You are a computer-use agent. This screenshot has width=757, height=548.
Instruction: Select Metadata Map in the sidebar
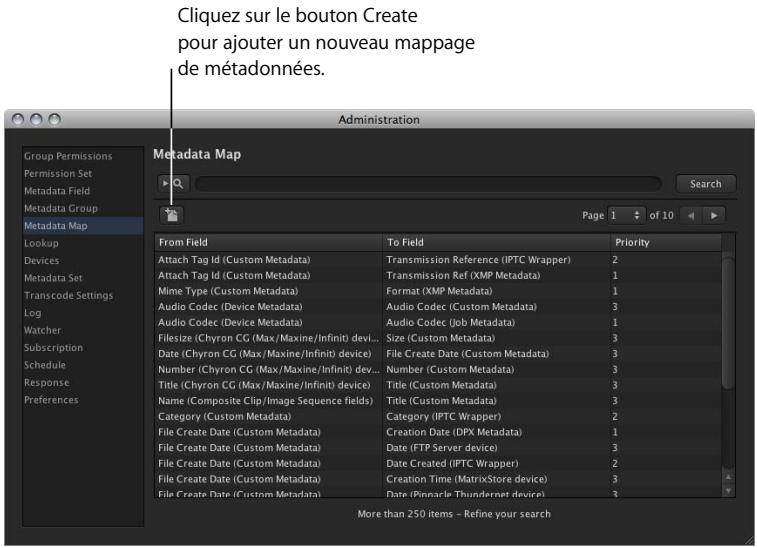pos(83,225)
